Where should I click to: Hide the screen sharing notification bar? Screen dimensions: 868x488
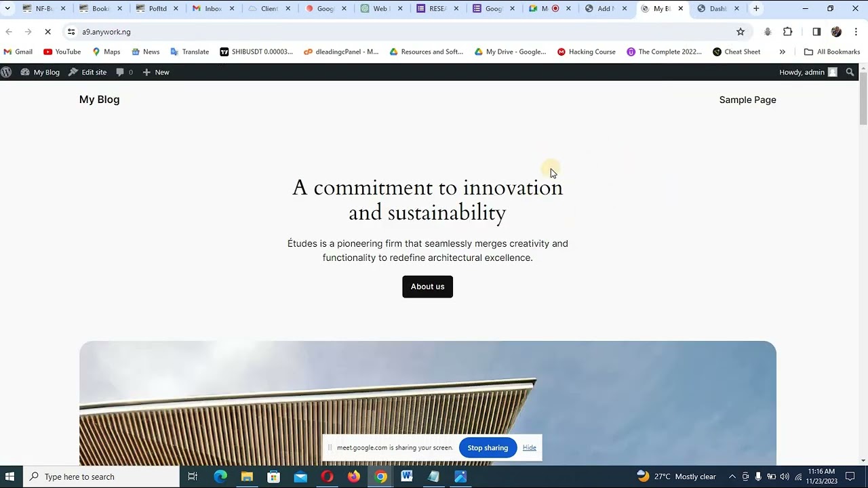click(529, 447)
